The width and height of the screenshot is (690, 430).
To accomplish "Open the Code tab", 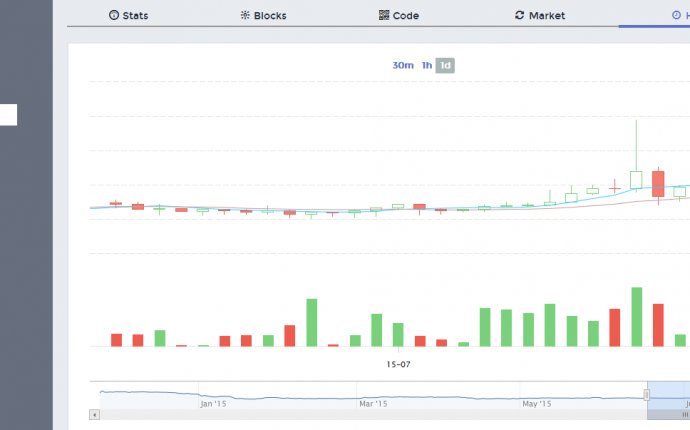I will tap(399, 15).
